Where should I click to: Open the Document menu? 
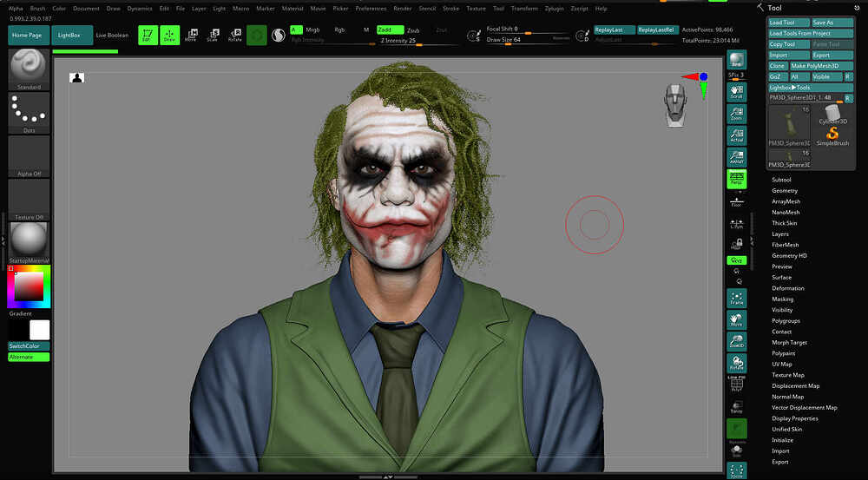(x=86, y=9)
